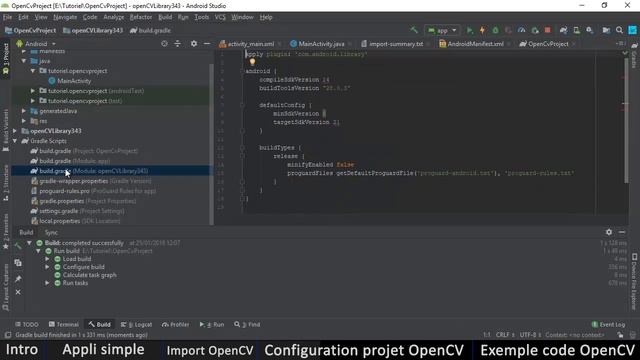Open the VCS menu
The width and height of the screenshot is (640, 360).
point(220,17)
